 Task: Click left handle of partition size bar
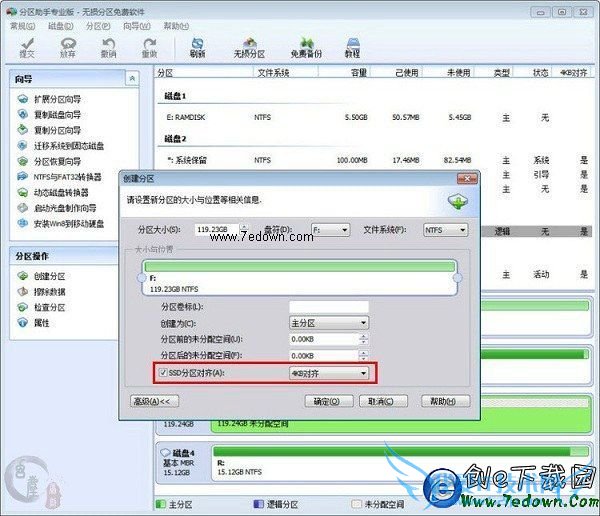point(142,278)
